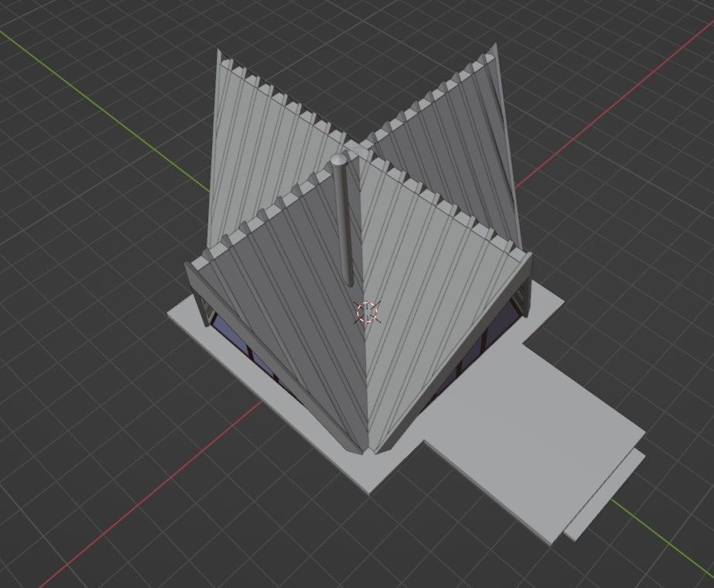Viewport: 714px width, 588px height.
Task: Select the rounded cap atop the chimney
Action: tap(339, 159)
